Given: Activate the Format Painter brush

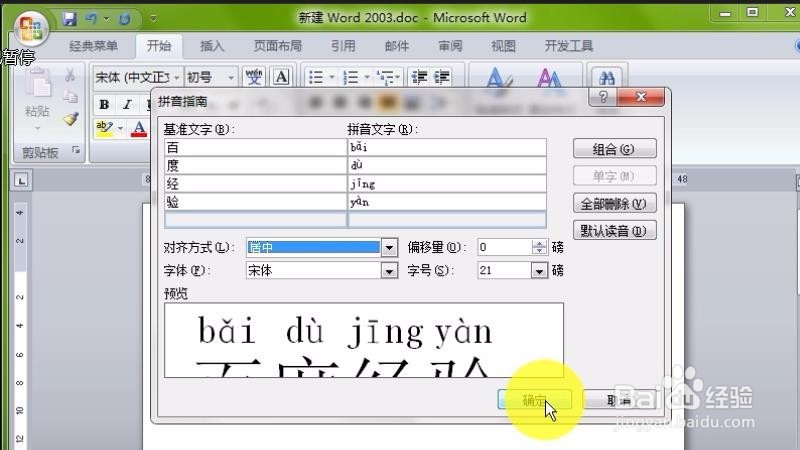Looking at the screenshot, I should (x=70, y=118).
